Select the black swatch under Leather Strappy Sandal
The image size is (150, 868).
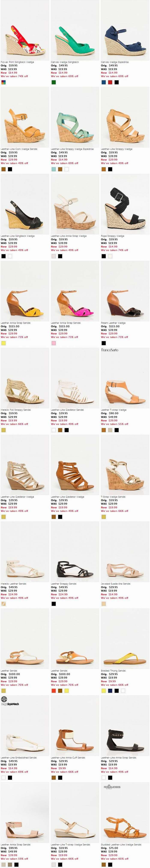[x=54, y=604]
